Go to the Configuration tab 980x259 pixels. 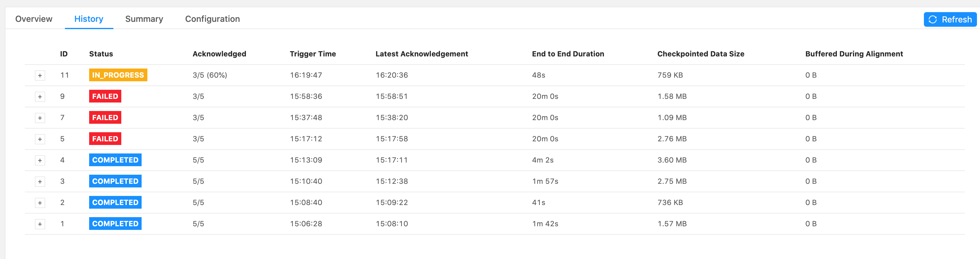coord(212,19)
